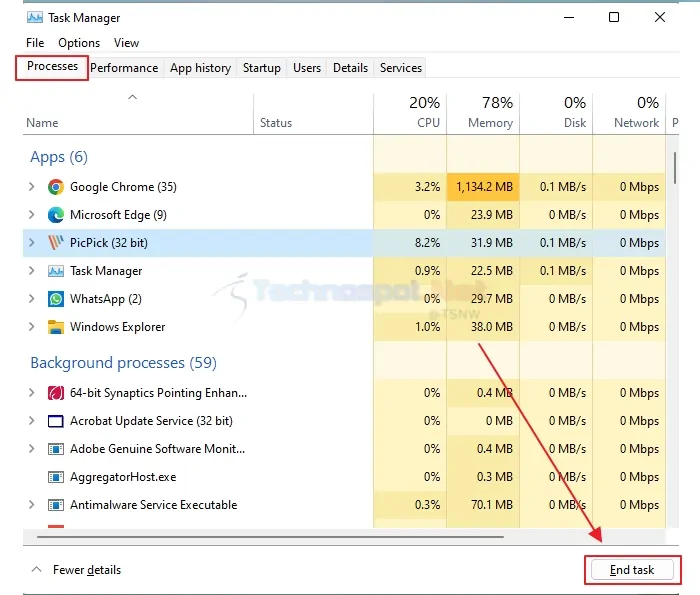
Task: Click Antimalware's 70.1 MB memory cell
Action: [x=483, y=505]
